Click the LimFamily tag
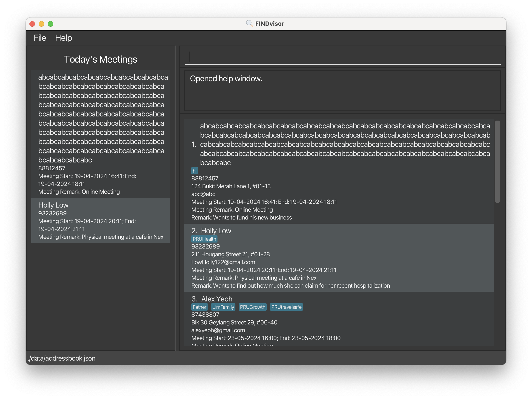Screen dimensions: 532x399 point(223,307)
